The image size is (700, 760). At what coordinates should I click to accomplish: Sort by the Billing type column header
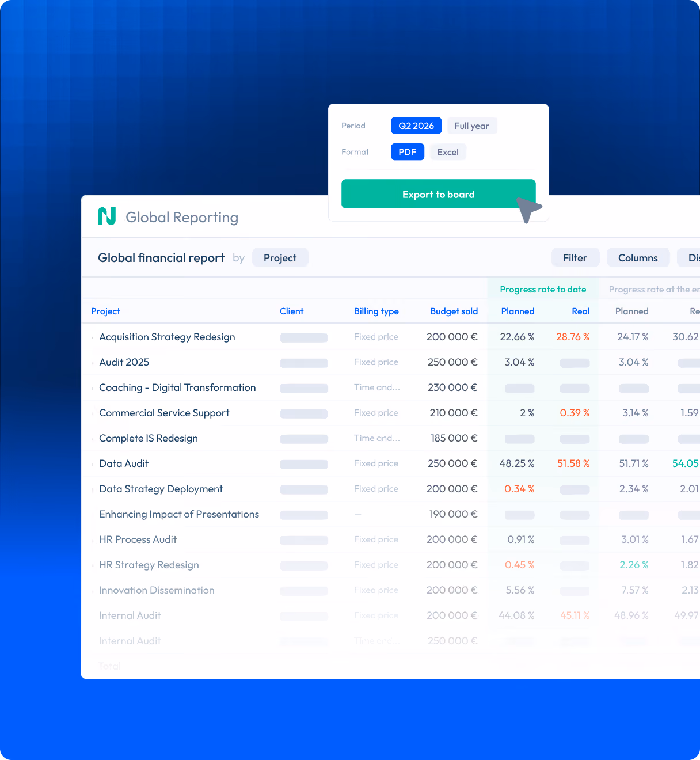click(x=376, y=311)
